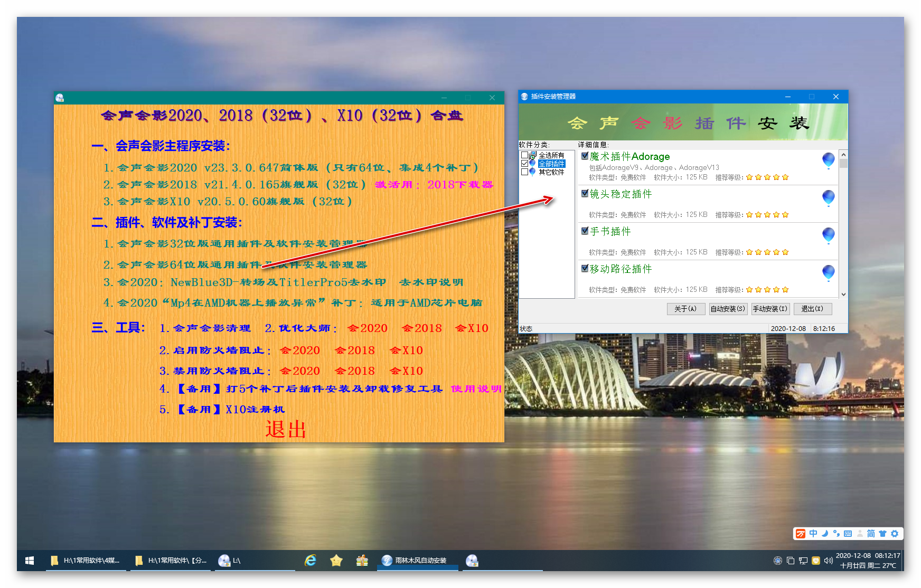Image resolution: width=921 pixels, height=588 pixels.
Task: Open the volume speaker tray icon
Action: pos(828,561)
